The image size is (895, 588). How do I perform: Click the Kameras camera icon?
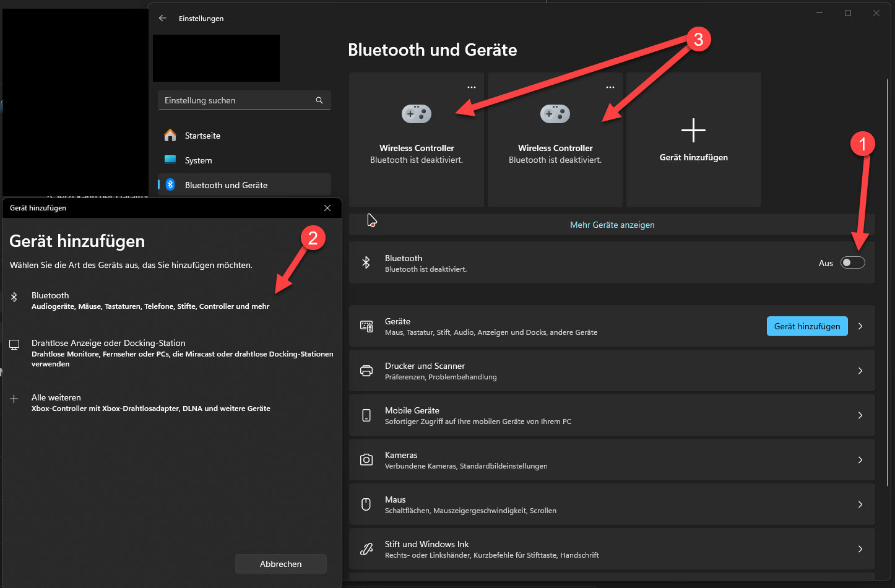(x=366, y=460)
